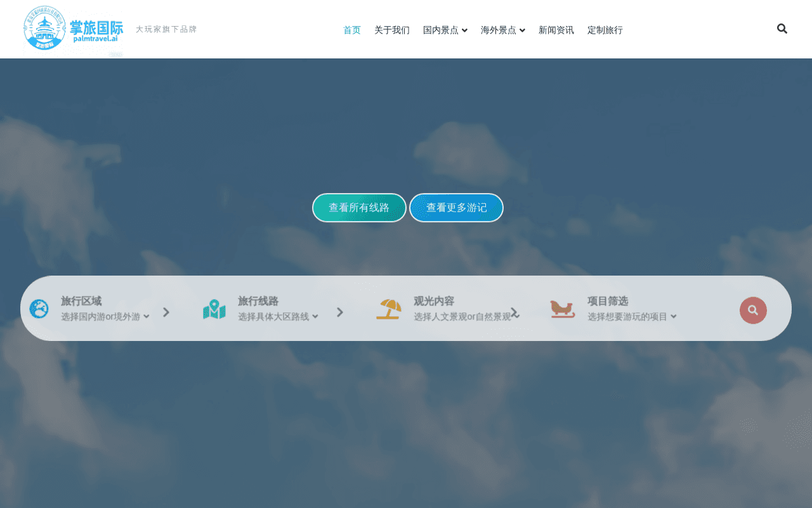Open the 选择想要游玩的项目 dropdown
Viewport: 812px width, 508px height.
click(x=632, y=316)
